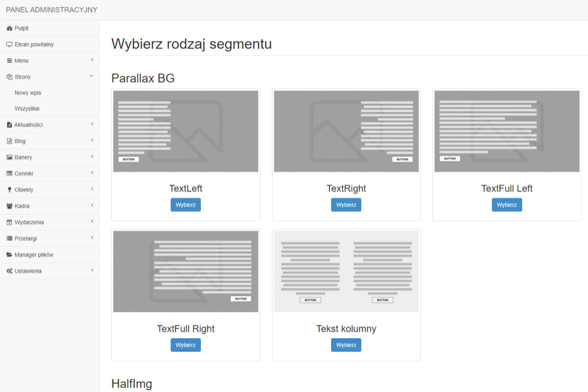The height and width of the screenshot is (392, 588).
Task: Collapse the Strony submenu chevron
Action: [92, 76]
